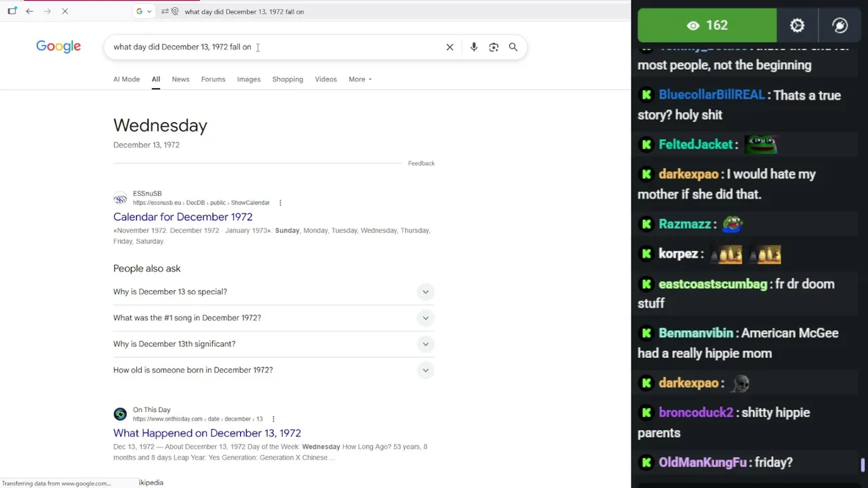This screenshot has width=868, height=488.
Task: Clear the search query with X
Action: point(450,47)
